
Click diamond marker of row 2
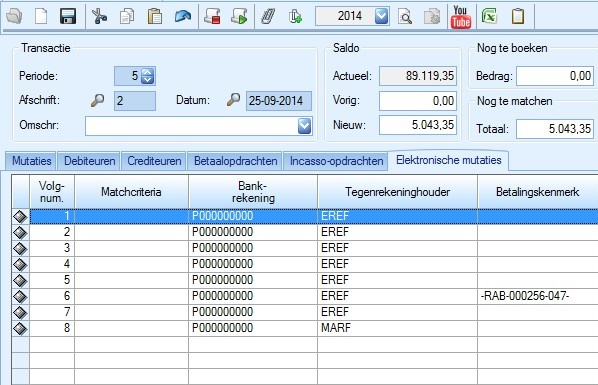coord(20,232)
